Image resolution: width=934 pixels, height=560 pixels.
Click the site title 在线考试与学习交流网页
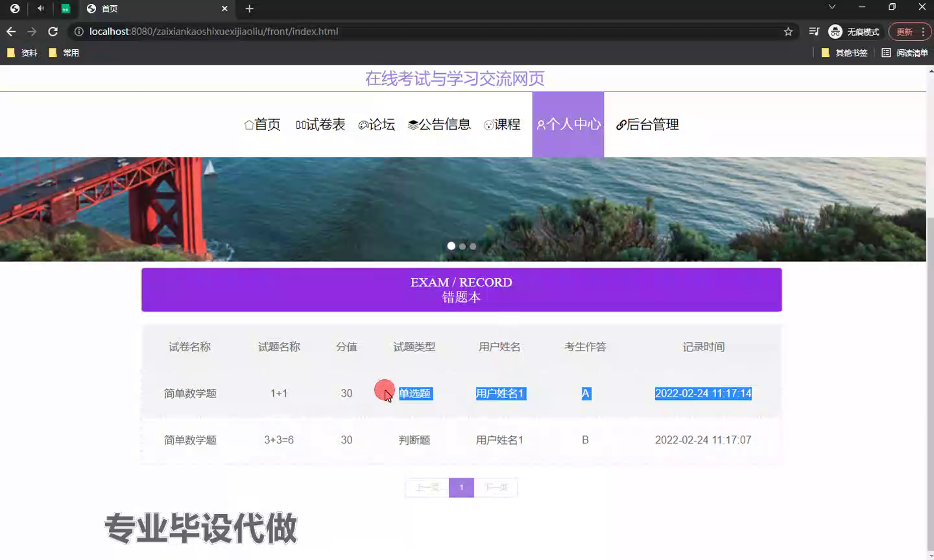tap(455, 78)
